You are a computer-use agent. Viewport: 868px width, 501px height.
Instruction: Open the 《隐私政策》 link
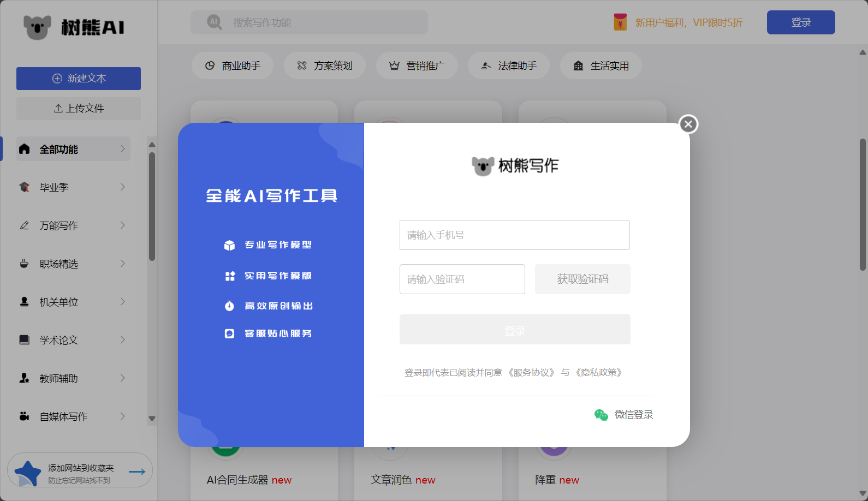(599, 372)
